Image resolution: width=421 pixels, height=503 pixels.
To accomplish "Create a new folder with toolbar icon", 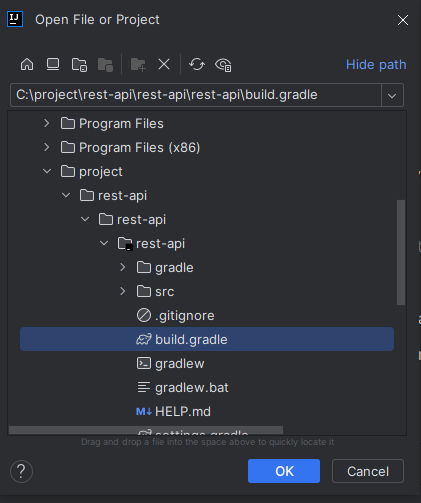I will (138, 64).
